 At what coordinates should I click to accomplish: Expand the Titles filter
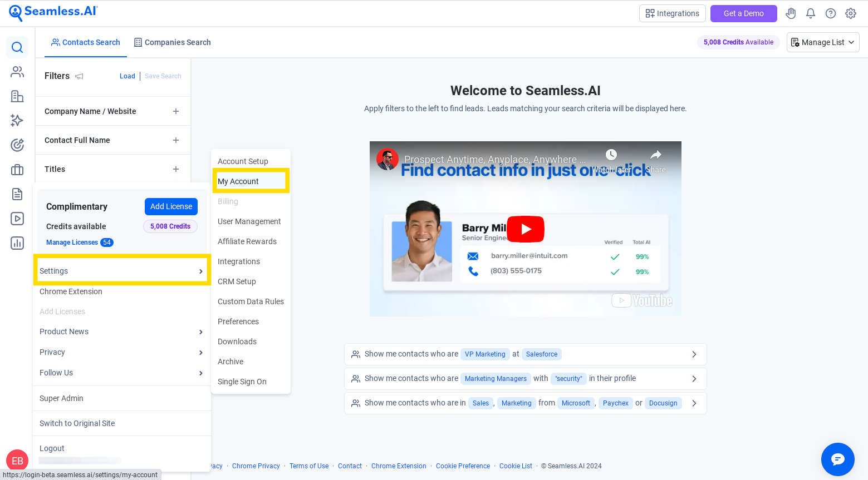(x=176, y=169)
